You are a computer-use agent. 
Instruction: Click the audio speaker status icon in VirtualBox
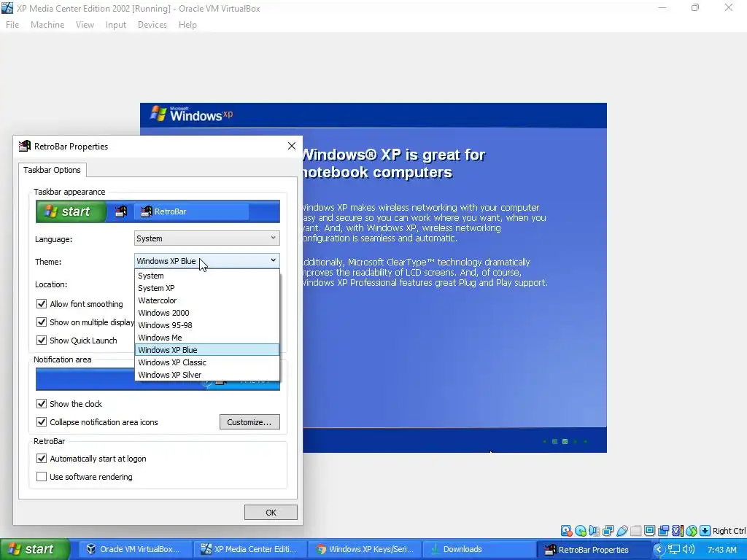click(x=594, y=531)
